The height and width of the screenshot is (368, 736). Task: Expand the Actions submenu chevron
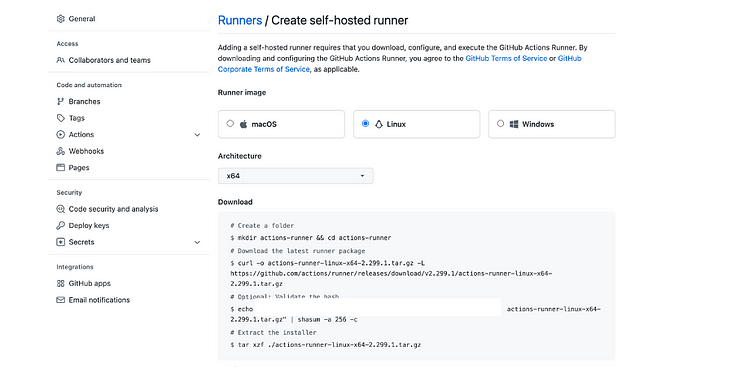pos(197,135)
